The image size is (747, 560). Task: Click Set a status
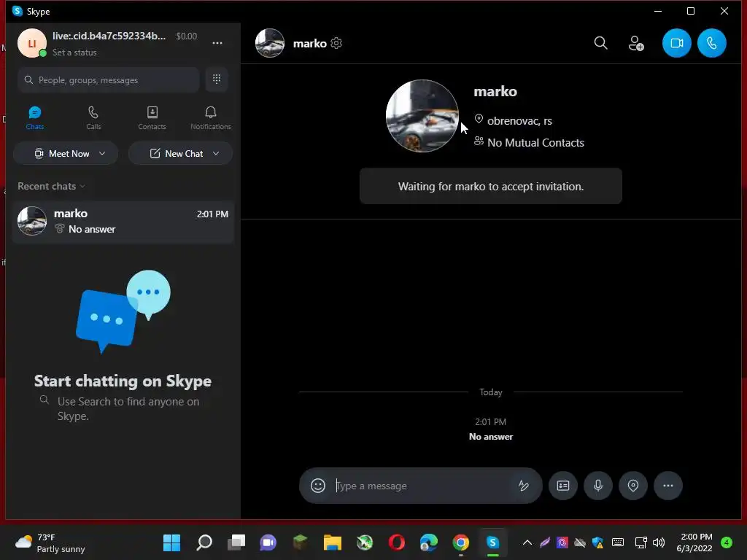coord(74,52)
